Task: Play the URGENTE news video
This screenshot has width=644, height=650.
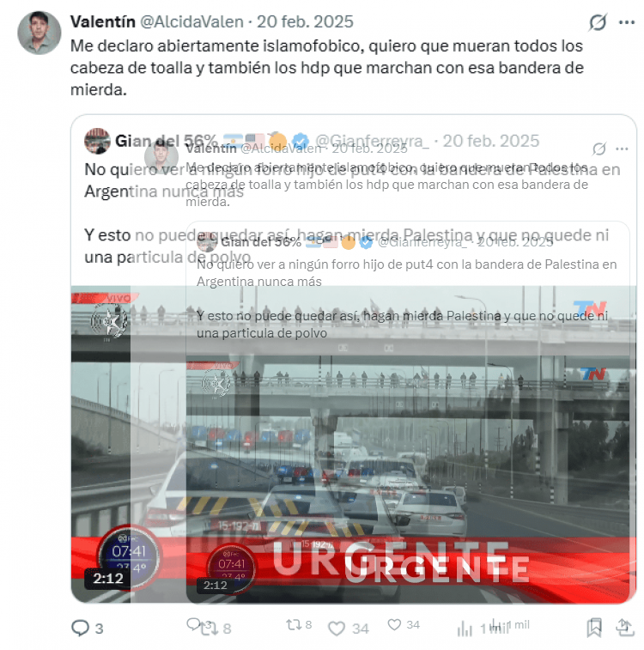Action: tap(354, 444)
